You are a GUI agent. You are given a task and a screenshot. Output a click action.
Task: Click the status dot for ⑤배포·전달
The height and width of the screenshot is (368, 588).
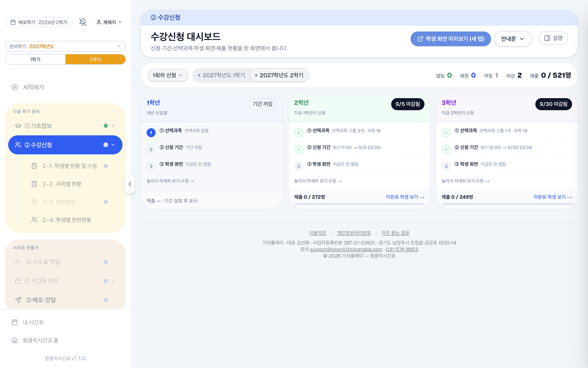coord(106,300)
